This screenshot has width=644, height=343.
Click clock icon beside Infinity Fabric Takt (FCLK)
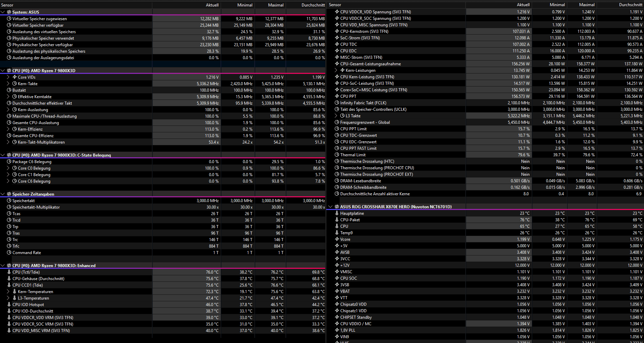pos(337,103)
